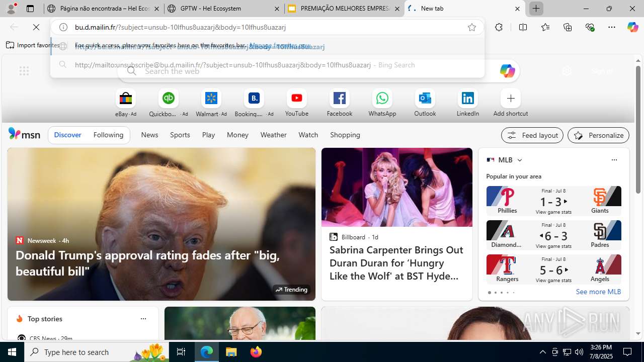Viewport: 644px width, 362px height.
Task: Switch to the Página não encontrada tab
Action: point(104,9)
